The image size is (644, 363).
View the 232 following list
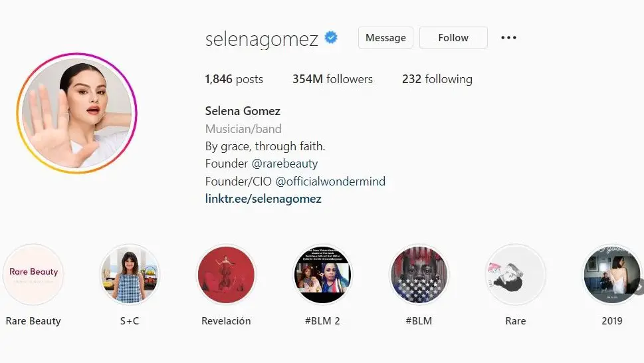(437, 79)
